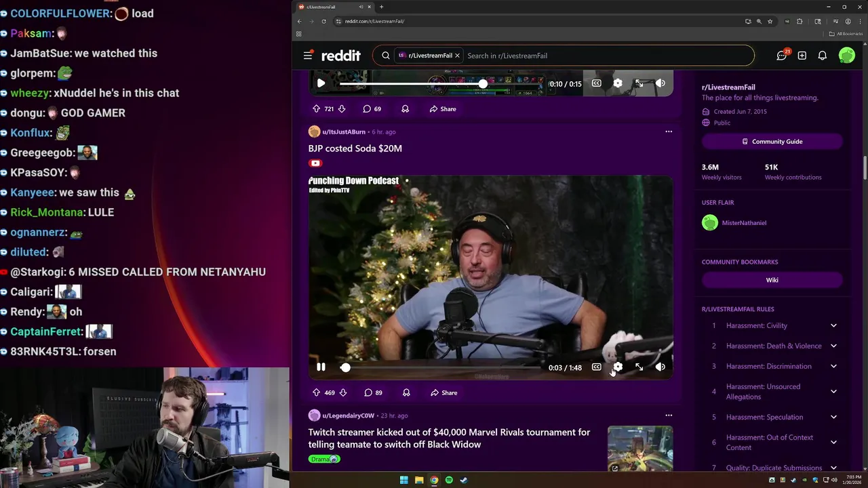Viewport: 868px width, 488px height.
Task: Seek the podcast video progress bar
Action: pos(441,367)
